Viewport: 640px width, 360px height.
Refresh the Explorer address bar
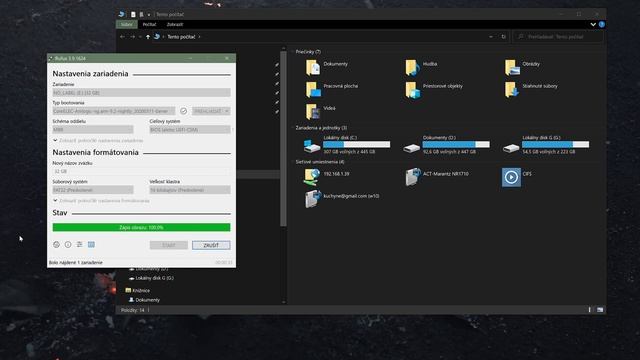pyautogui.click(x=504, y=37)
